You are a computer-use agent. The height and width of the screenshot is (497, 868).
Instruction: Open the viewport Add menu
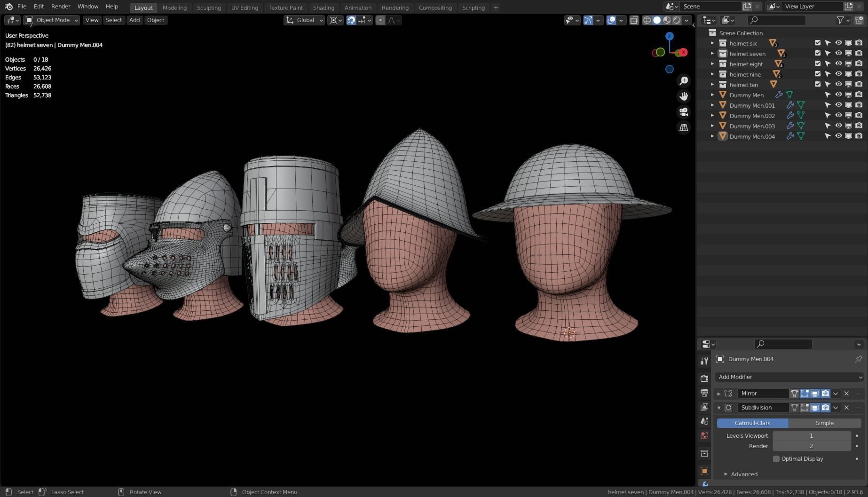tap(134, 20)
